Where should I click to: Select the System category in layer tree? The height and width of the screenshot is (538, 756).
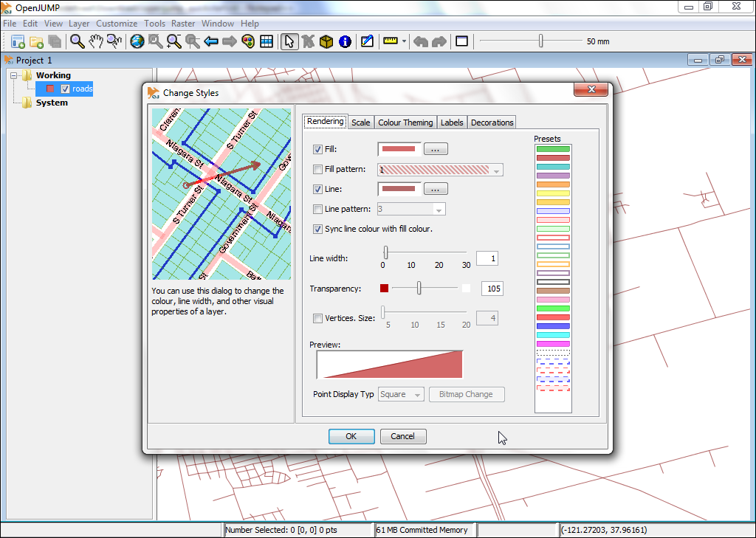(x=52, y=103)
